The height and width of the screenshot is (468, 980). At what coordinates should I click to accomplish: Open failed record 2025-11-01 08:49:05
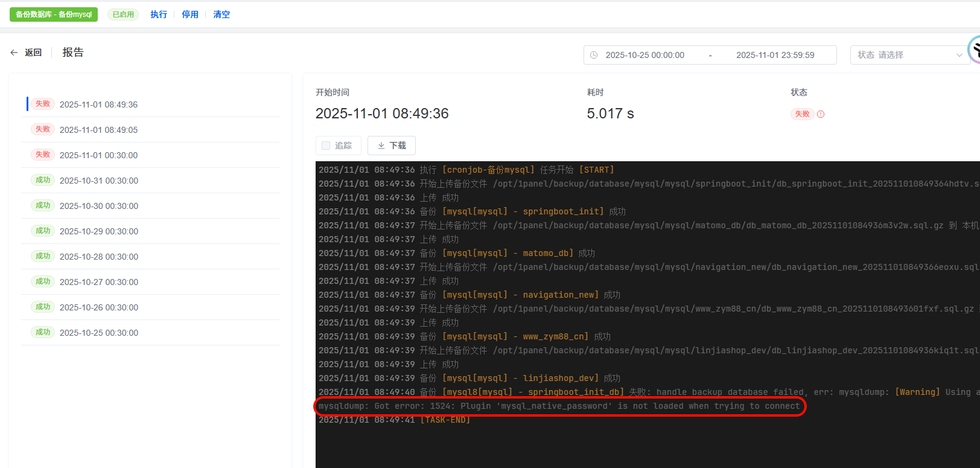(98, 130)
